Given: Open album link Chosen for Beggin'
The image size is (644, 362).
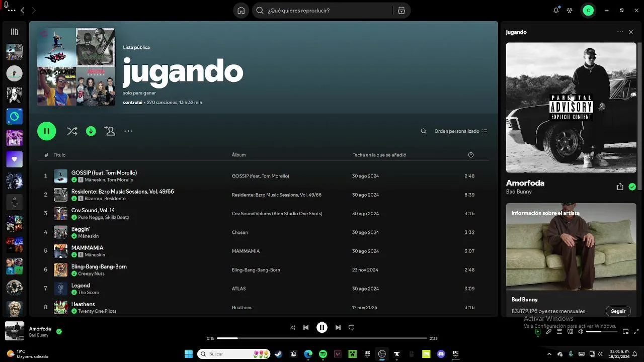Looking at the screenshot, I should tap(239, 232).
